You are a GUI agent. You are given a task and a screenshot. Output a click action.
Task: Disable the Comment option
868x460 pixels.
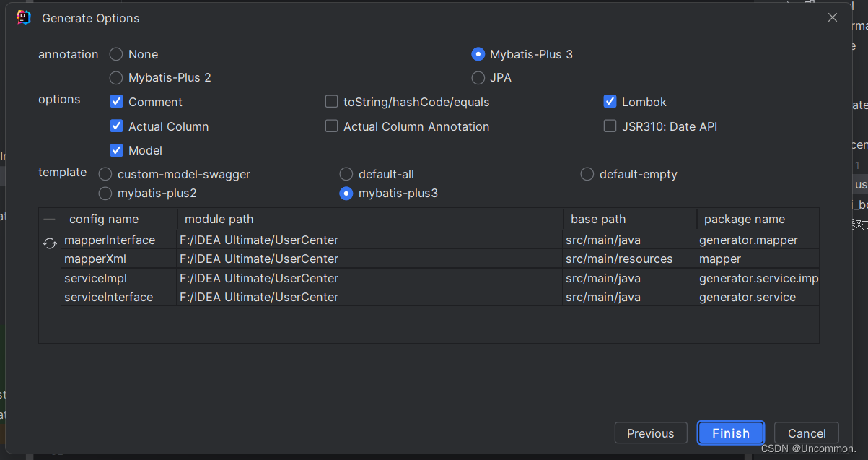[x=116, y=102]
